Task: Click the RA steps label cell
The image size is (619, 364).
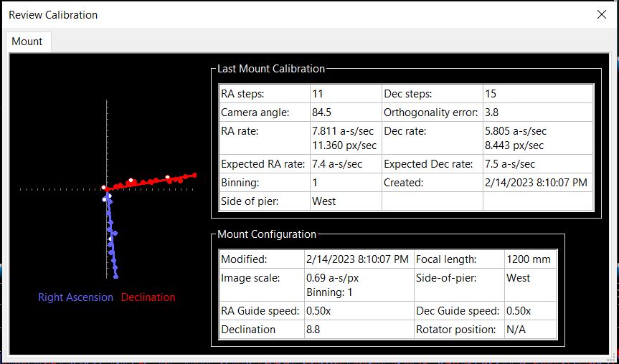Action: pos(265,94)
